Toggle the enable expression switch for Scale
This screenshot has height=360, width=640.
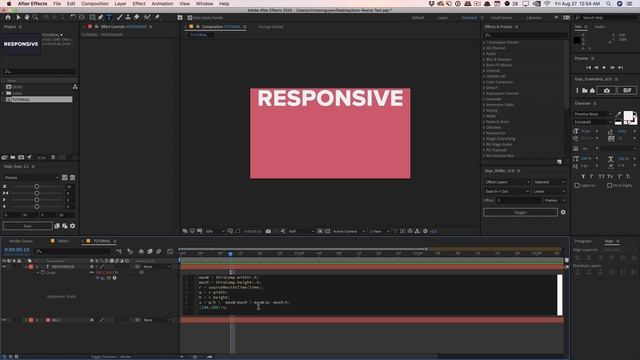click(x=98, y=278)
